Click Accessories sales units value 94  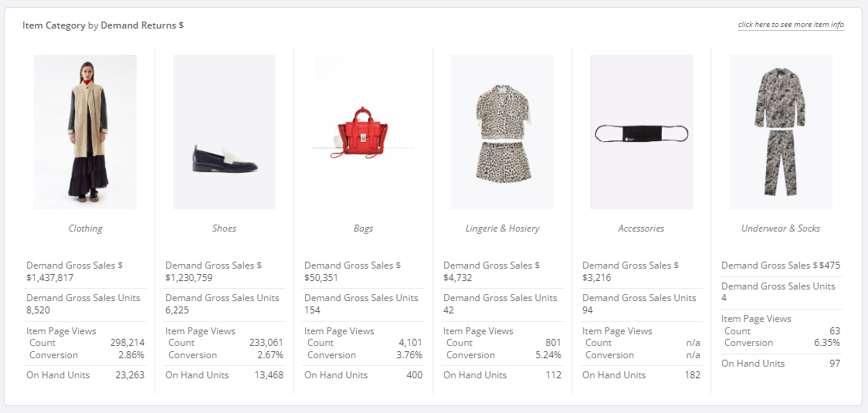pyautogui.click(x=588, y=310)
